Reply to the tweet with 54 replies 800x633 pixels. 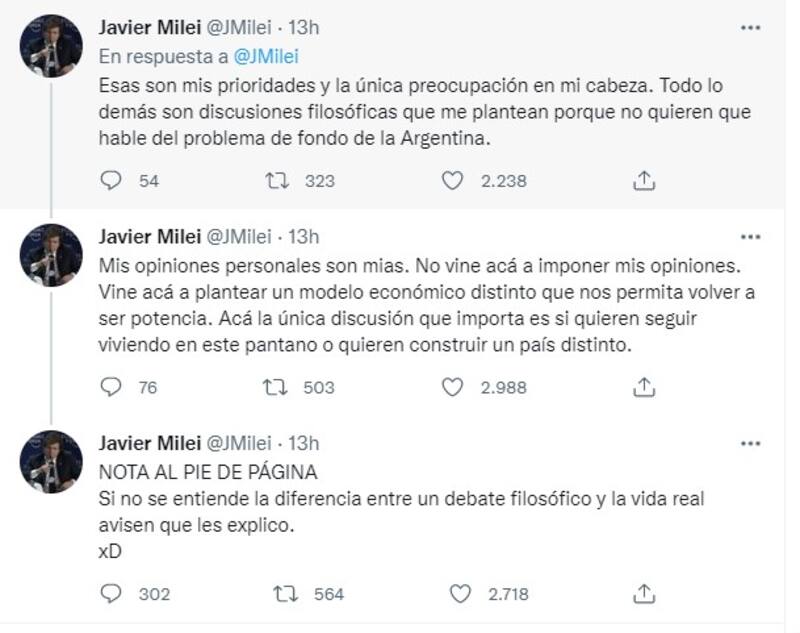click(x=112, y=180)
